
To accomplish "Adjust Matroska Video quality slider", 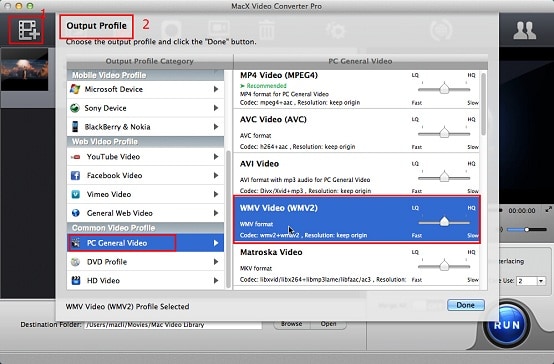I will coord(444,266).
